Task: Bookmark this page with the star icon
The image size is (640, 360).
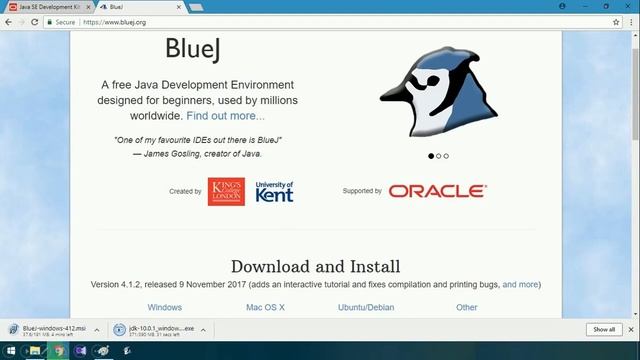Action: tap(616, 22)
